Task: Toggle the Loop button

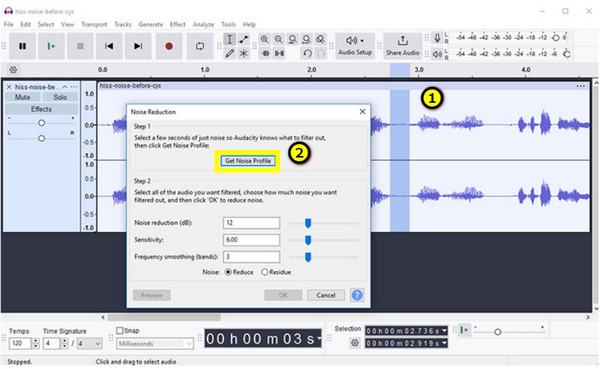Action: [x=200, y=46]
